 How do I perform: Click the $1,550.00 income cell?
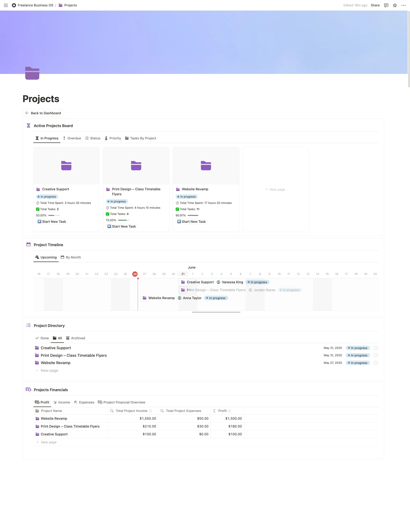[x=133, y=419]
